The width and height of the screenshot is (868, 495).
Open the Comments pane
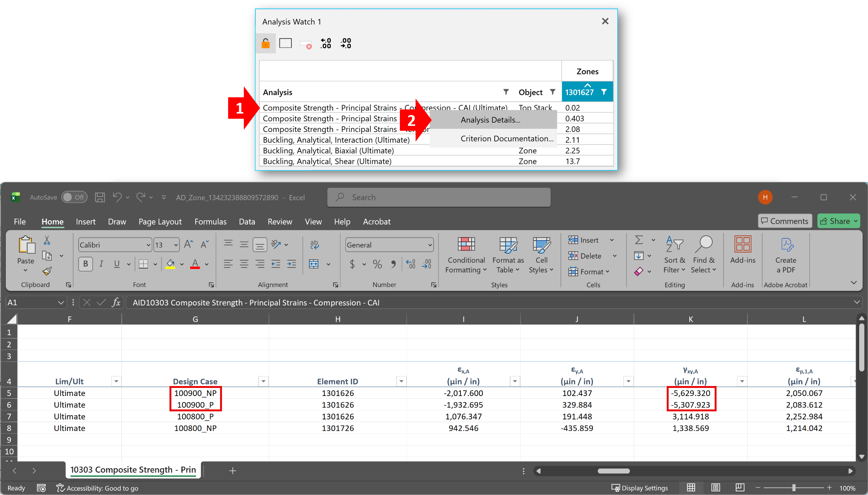tap(785, 221)
